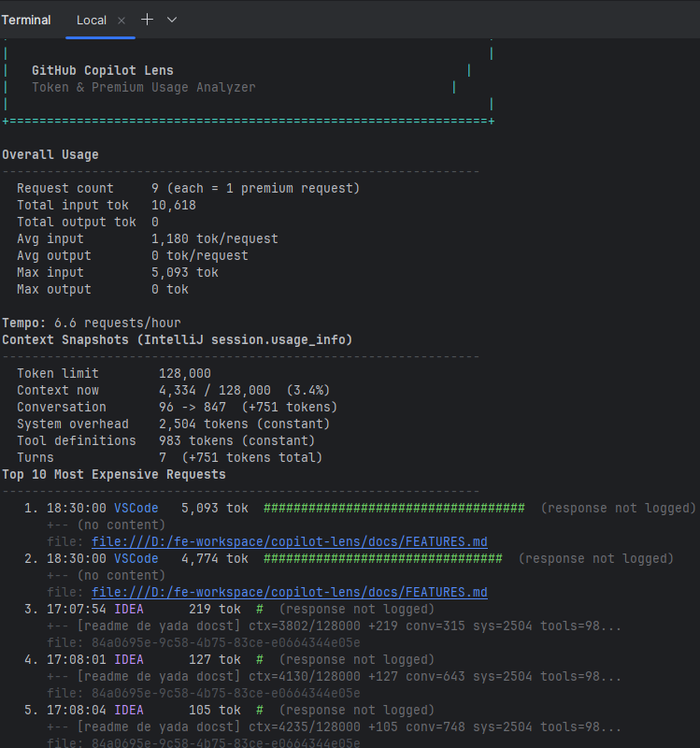Click the 4,774 tok value in request 2
Image resolution: width=700 pixels, height=748 pixels.
click(x=215, y=558)
